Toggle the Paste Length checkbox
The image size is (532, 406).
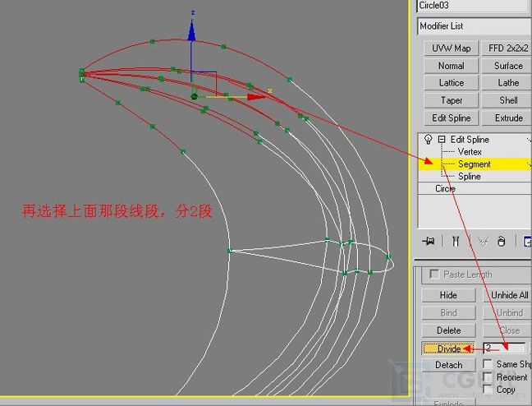pyautogui.click(x=433, y=274)
